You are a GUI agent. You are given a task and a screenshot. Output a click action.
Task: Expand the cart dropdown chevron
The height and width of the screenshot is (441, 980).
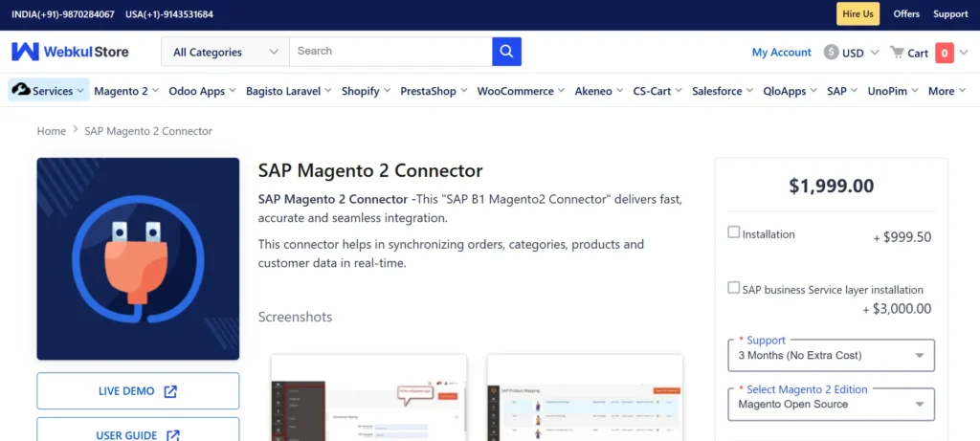click(964, 53)
